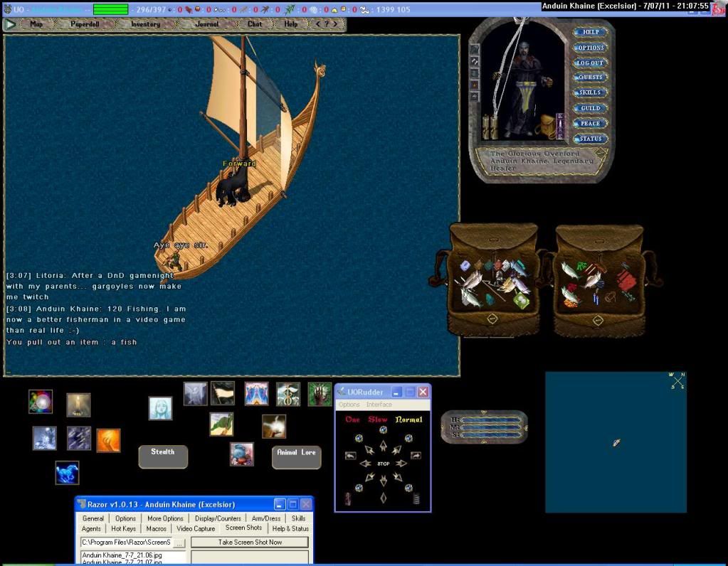Click the blue galloping horse spell icon

(67, 473)
